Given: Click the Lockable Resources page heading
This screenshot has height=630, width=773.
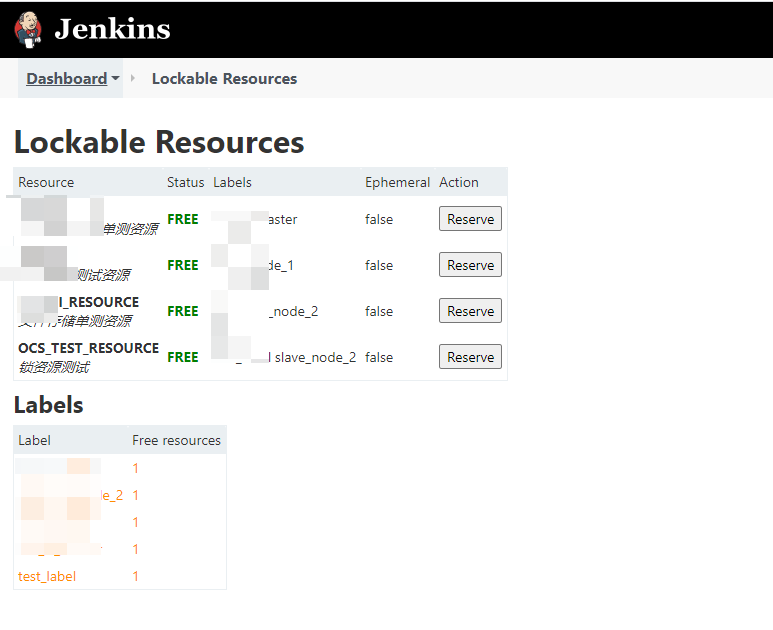Looking at the screenshot, I should pos(159,142).
